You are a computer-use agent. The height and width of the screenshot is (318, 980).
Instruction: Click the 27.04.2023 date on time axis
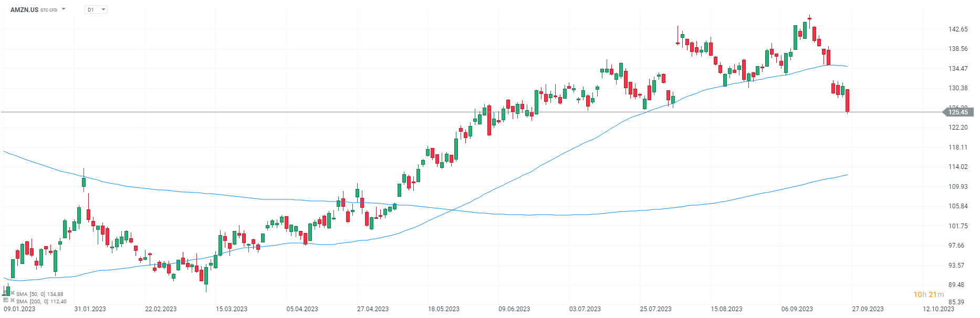pyautogui.click(x=373, y=309)
